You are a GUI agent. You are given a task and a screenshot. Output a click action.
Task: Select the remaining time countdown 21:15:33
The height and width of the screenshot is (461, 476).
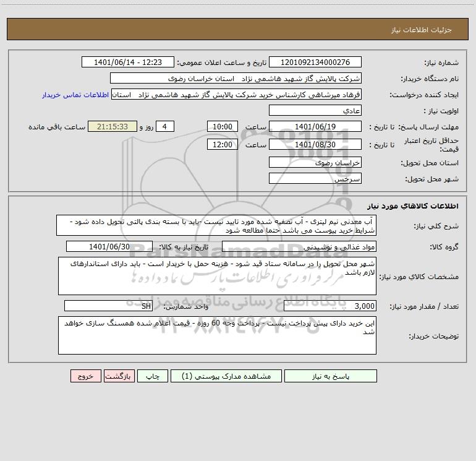tap(112, 127)
